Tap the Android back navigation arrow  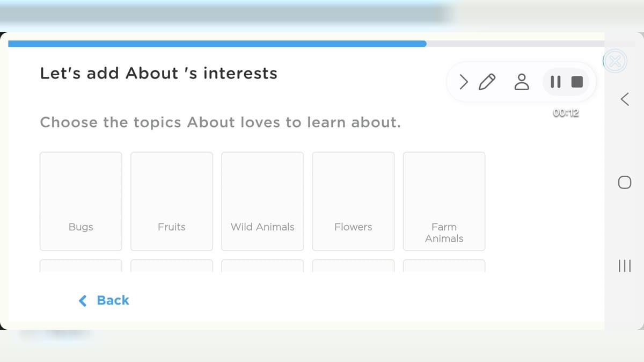(625, 99)
